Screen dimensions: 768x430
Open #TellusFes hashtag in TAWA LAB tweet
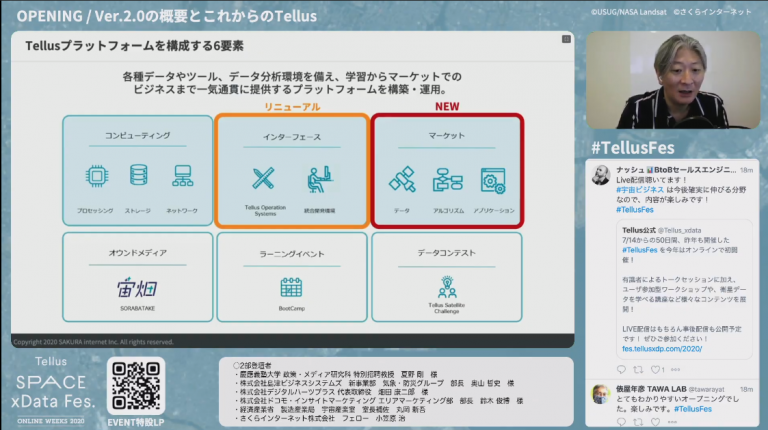pos(693,409)
